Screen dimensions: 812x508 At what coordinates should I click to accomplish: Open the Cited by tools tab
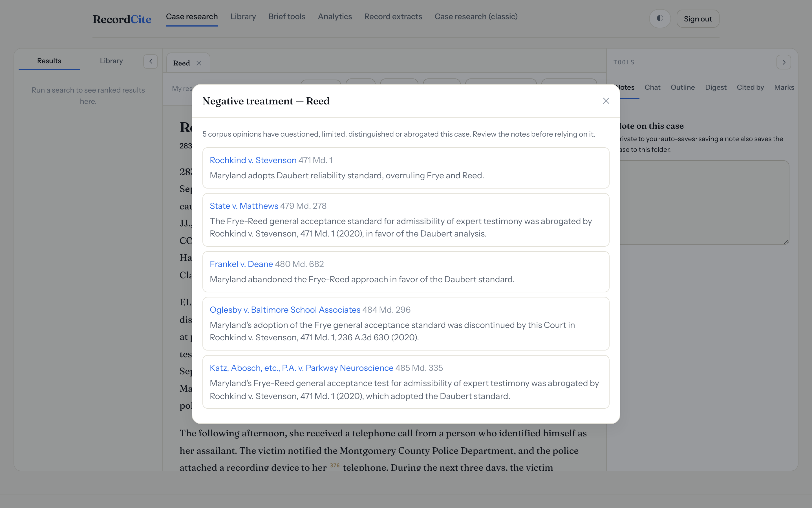(x=750, y=87)
